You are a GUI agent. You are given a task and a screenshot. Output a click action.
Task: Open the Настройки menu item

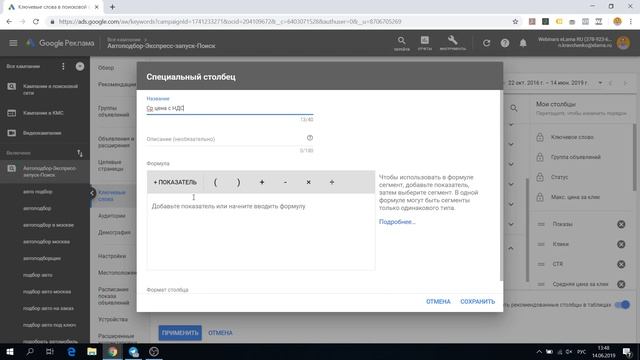tap(112, 256)
